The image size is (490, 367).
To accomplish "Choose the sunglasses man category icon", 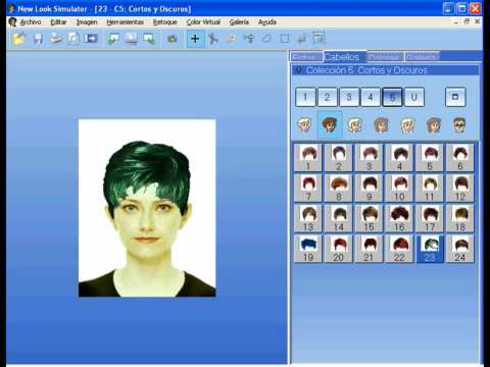I will (460, 125).
